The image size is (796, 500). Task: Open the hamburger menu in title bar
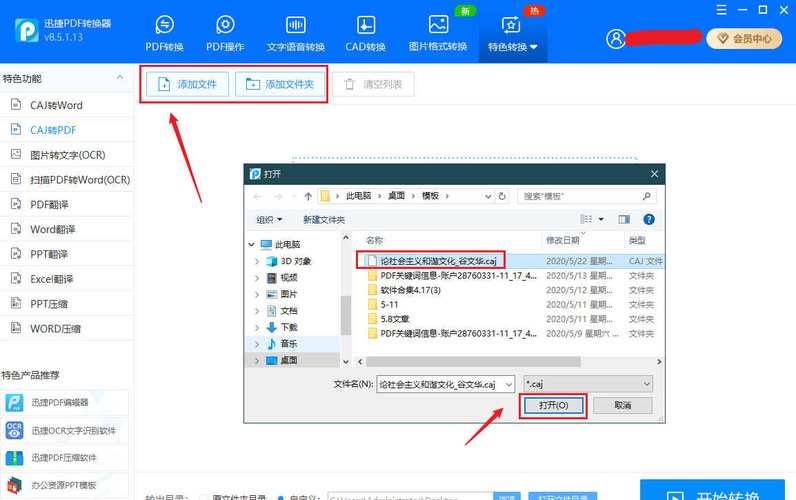(x=721, y=10)
